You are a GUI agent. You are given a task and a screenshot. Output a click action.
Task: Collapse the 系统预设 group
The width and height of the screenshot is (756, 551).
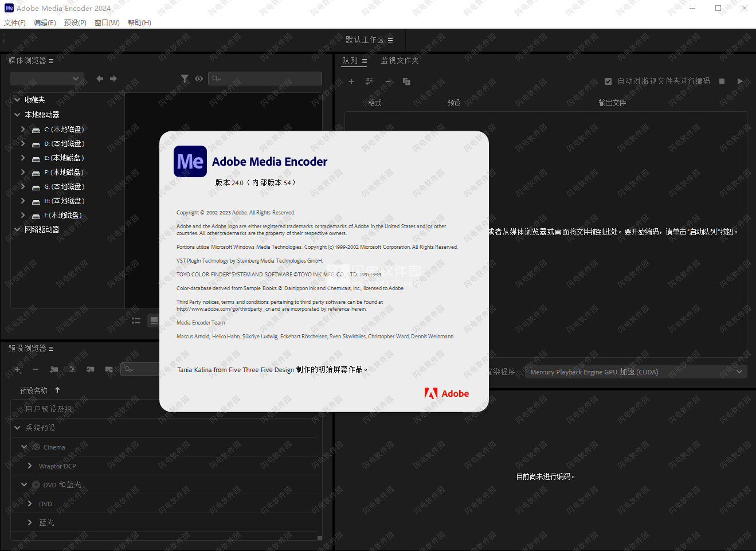click(17, 428)
